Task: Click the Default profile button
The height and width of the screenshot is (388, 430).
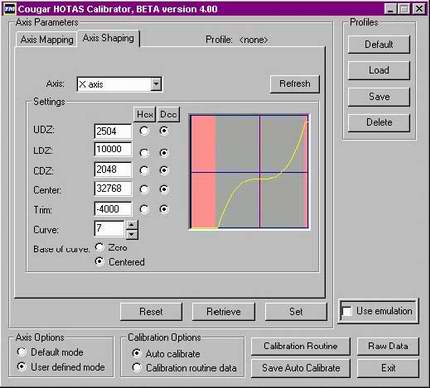Action: [x=379, y=44]
